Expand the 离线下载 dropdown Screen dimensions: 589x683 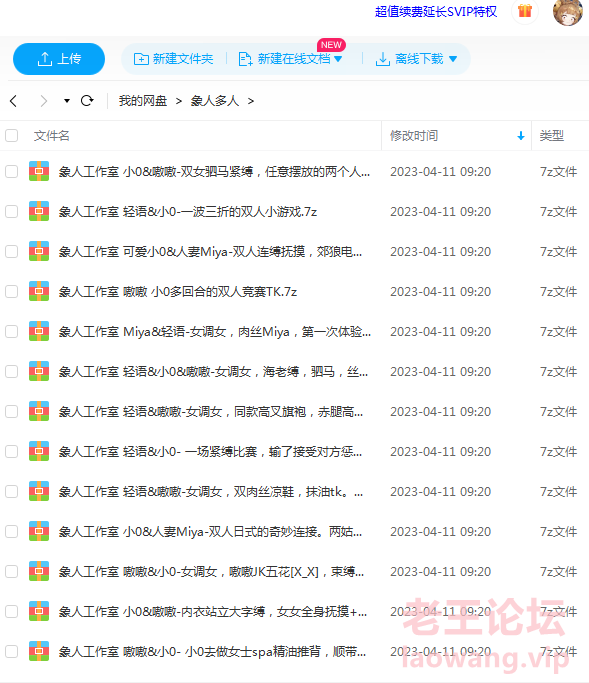point(453,59)
